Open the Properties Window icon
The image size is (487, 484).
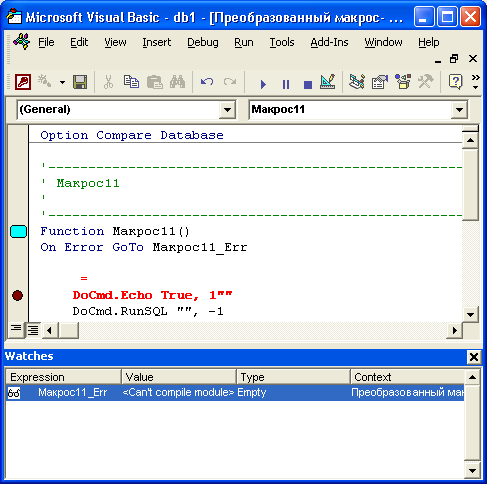pos(380,82)
